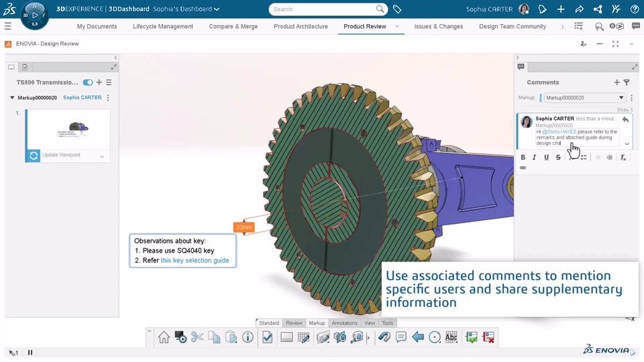Click the play presentation monitor icon
Screen dimensions: 644x362
180,337
